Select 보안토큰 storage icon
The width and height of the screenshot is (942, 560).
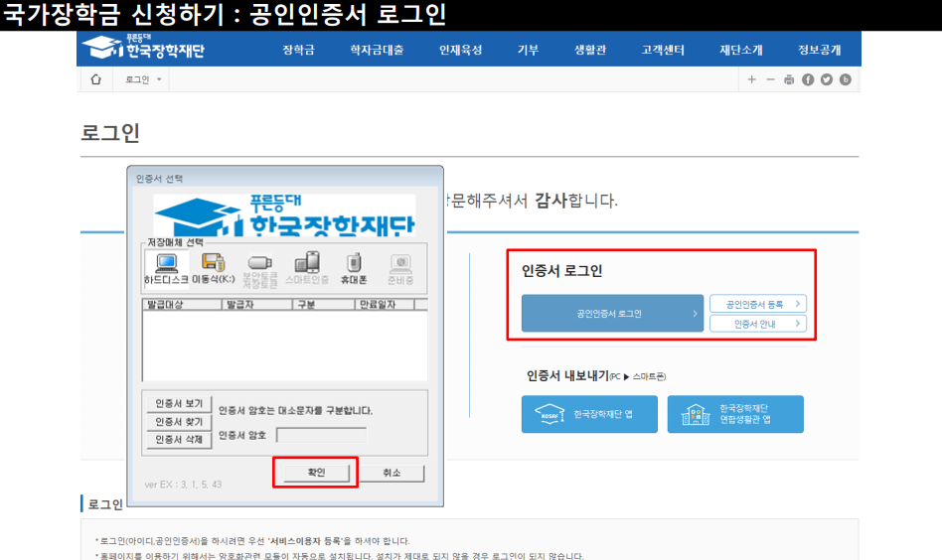tap(260, 271)
